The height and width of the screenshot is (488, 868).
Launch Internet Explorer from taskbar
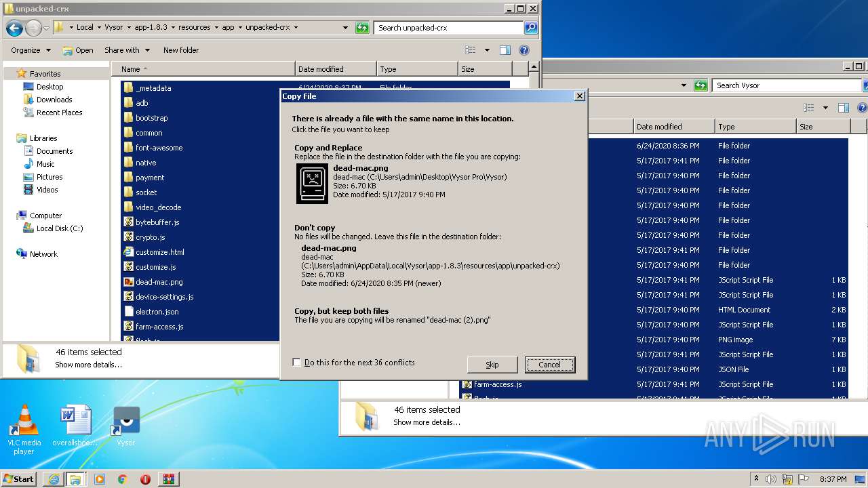[54, 479]
